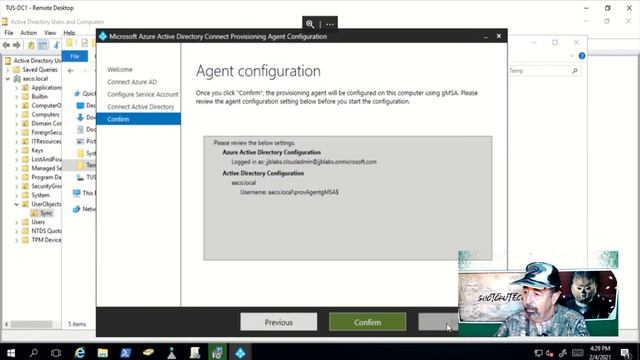Open the ellipsis options in Remote Desktop bar
Screen dimensions: 640x360
point(330,24)
